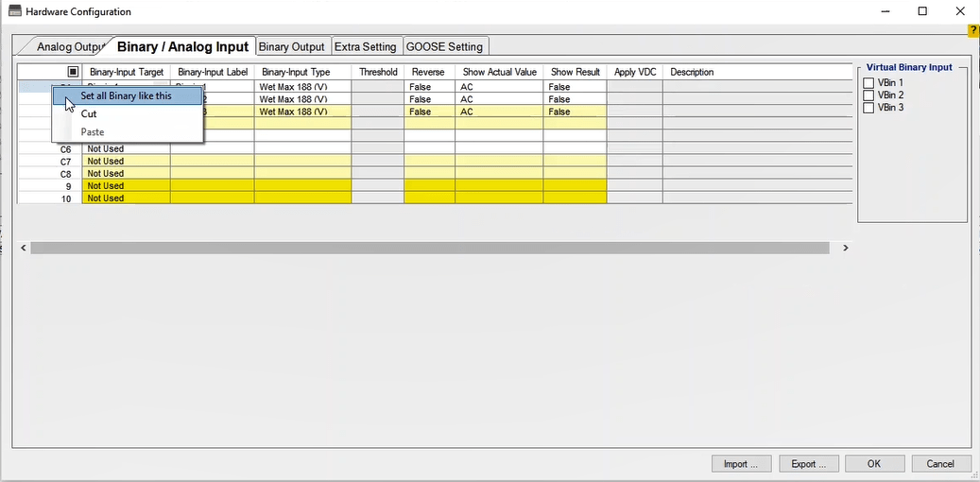
Task: Open the Analog Output tab
Action: pyautogui.click(x=68, y=46)
